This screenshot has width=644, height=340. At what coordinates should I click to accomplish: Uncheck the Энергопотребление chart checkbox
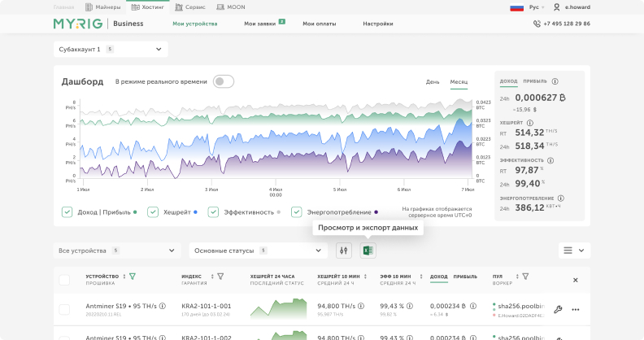click(x=297, y=212)
